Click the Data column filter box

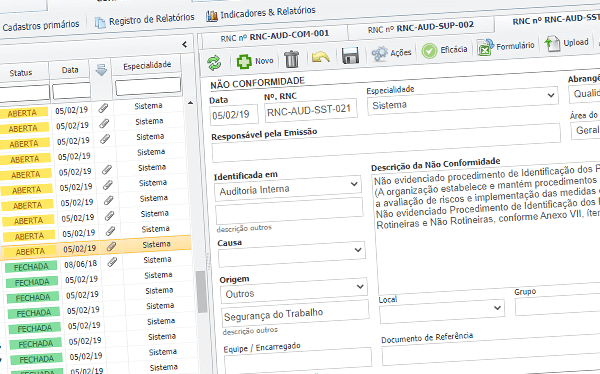71,91
